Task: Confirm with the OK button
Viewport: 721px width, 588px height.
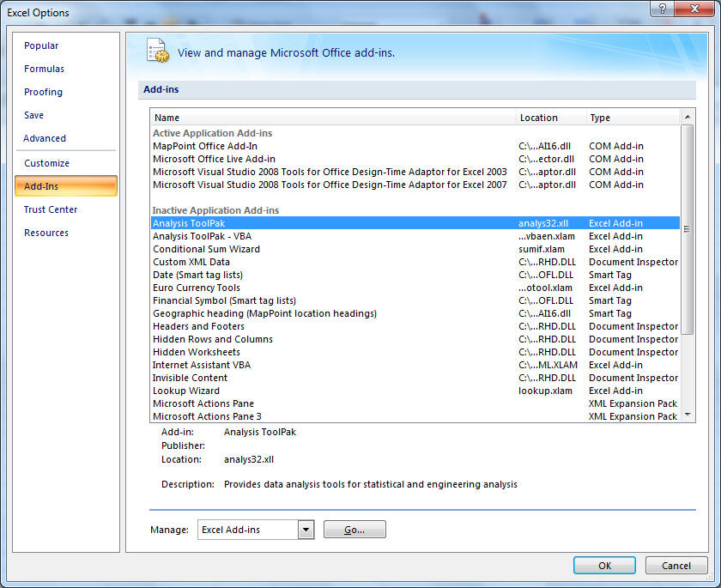Action: coord(604,566)
